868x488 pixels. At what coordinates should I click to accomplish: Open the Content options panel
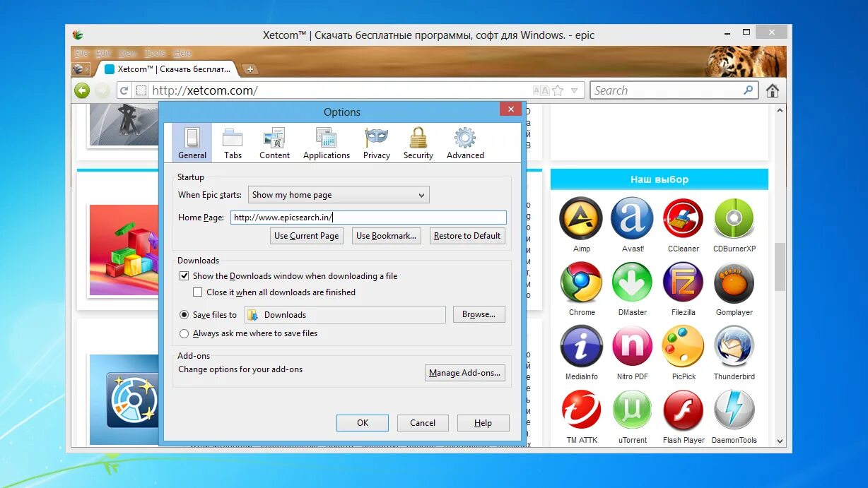(x=274, y=143)
